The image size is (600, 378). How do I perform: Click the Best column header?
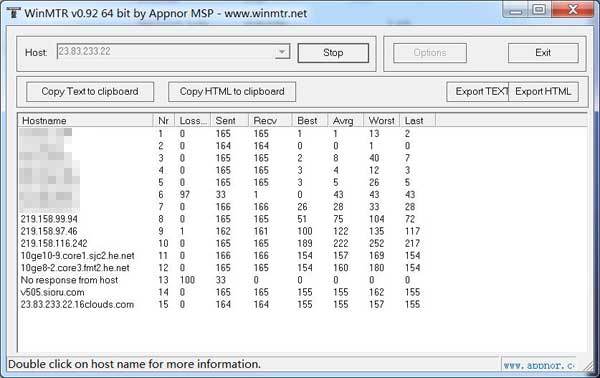pyautogui.click(x=310, y=121)
